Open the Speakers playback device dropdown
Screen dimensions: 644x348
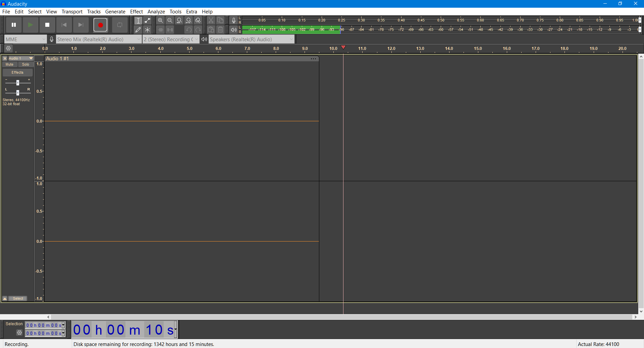[252, 40]
